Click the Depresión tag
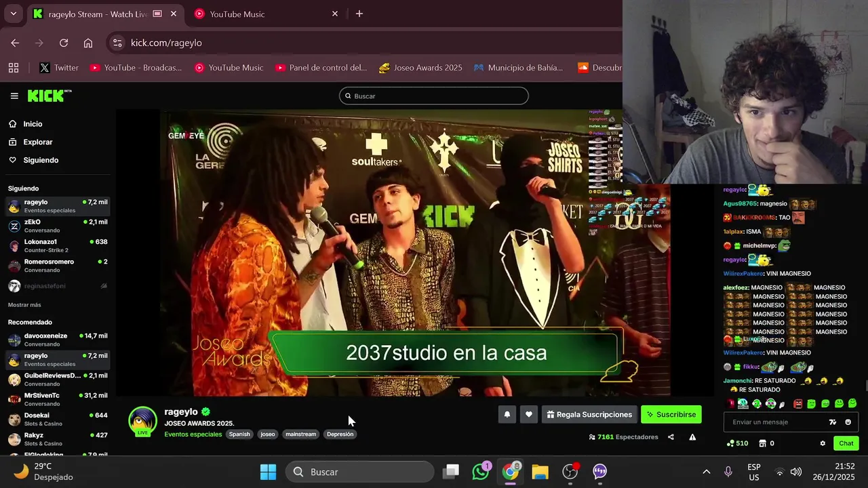This screenshot has height=488, width=868. [x=340, y=434]
